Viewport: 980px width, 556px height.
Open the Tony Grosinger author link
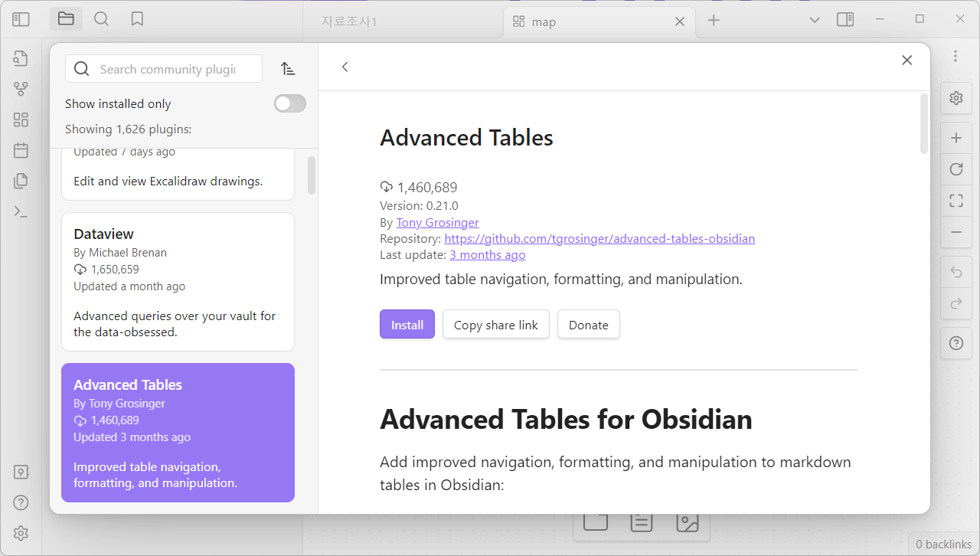[x=438, y=222]
